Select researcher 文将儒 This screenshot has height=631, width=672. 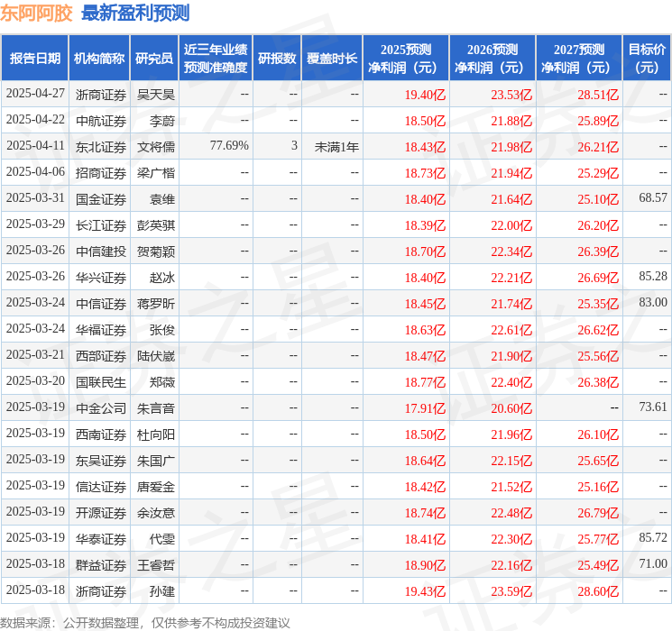155,147
